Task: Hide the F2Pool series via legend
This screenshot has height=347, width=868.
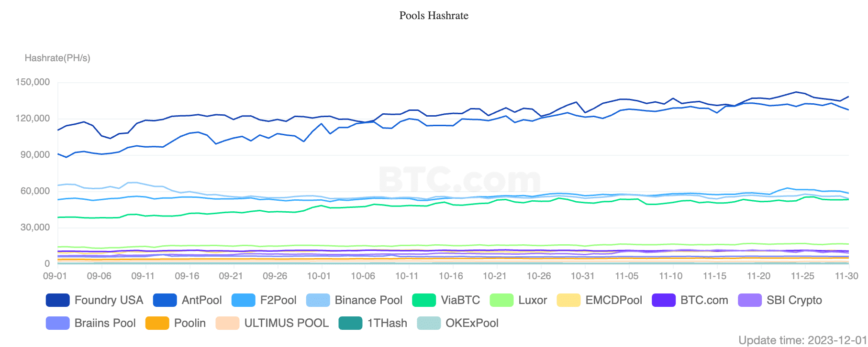Action: [x=244, y=300]
